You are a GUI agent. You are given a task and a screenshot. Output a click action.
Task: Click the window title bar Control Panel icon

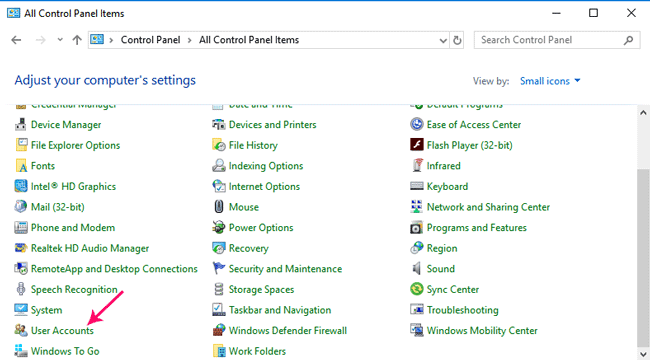point(13,13)
